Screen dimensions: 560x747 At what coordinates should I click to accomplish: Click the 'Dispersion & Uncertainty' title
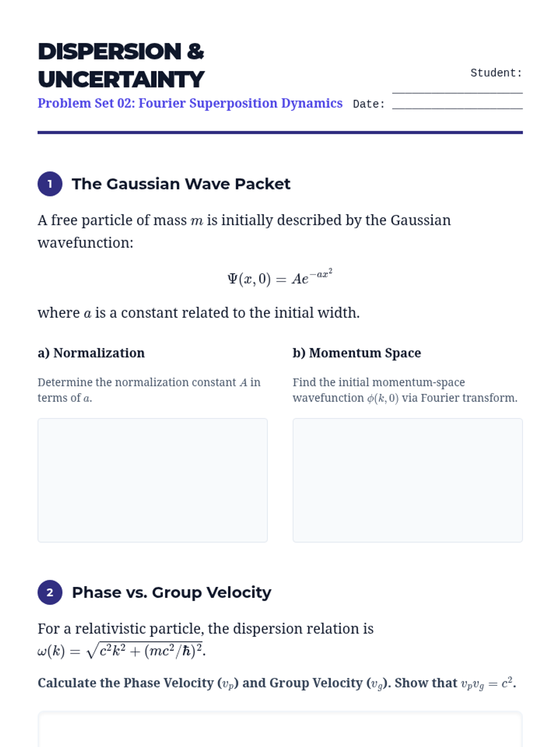pos(121,65)
